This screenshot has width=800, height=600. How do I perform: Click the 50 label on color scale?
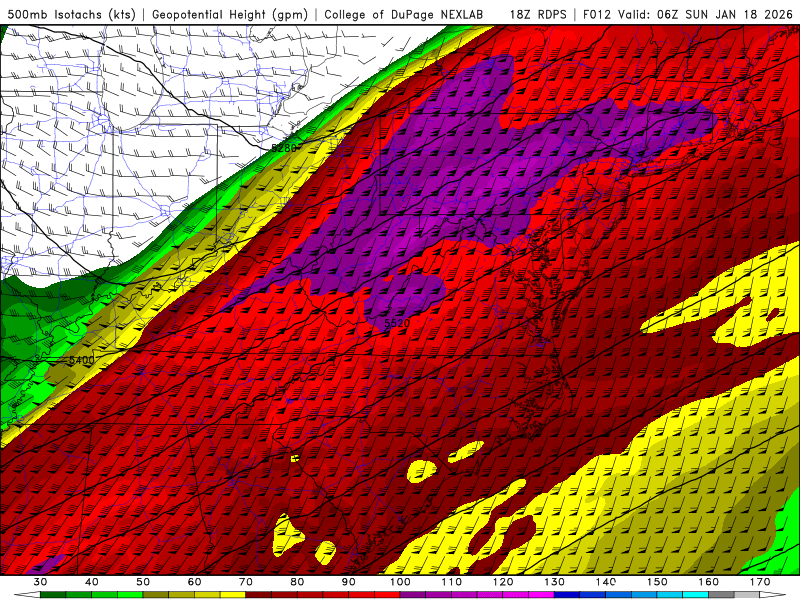(143, 582)
